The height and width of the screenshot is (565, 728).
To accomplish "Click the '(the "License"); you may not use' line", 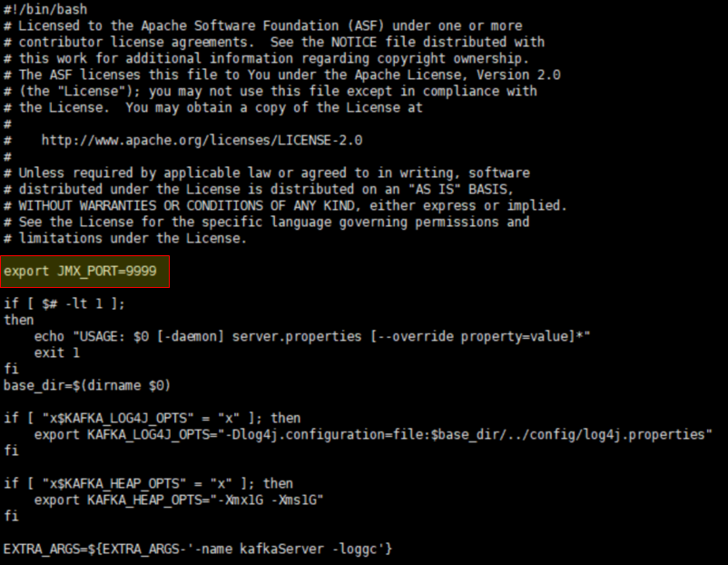I will [271, 91].
